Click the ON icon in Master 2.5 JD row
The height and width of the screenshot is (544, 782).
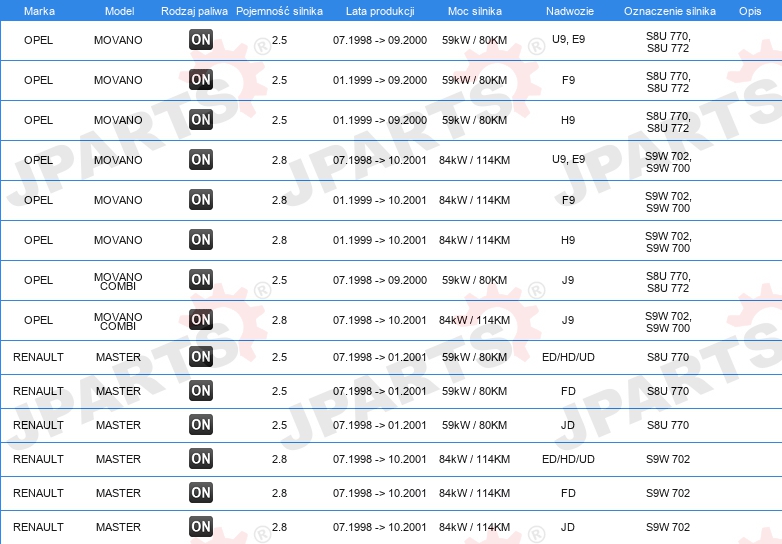click(201, 425)
